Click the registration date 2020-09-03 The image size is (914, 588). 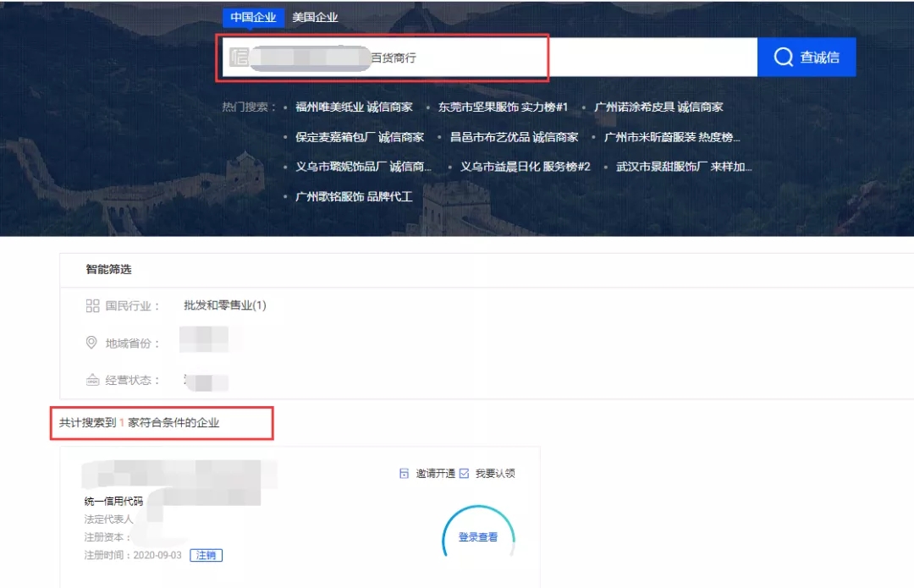157,555
